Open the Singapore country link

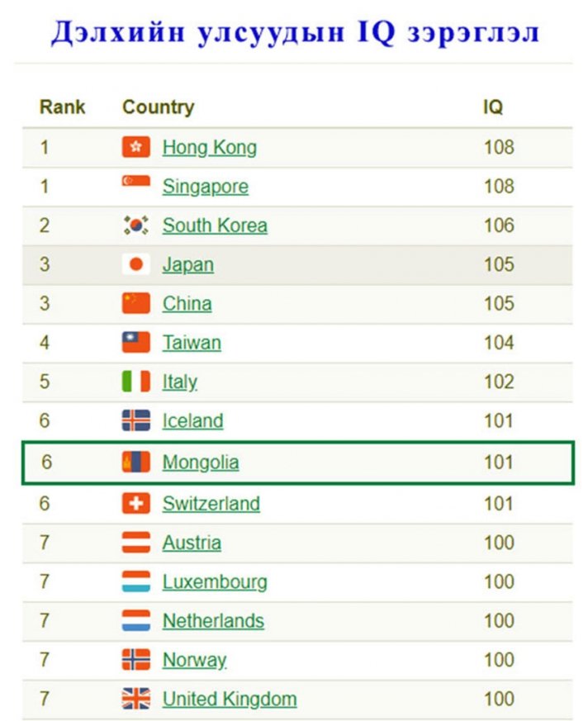tap(205, 187)
